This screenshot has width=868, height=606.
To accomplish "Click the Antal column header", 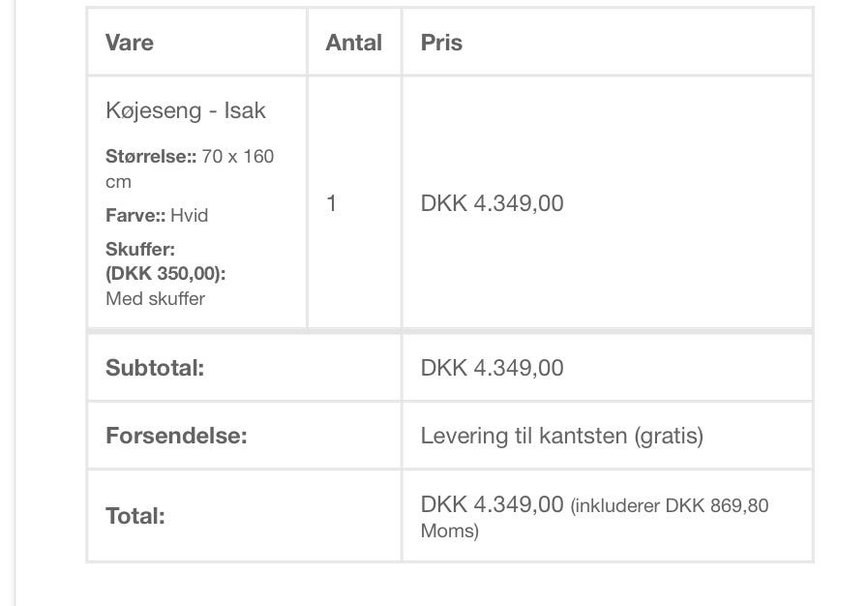I will [354, 43].
